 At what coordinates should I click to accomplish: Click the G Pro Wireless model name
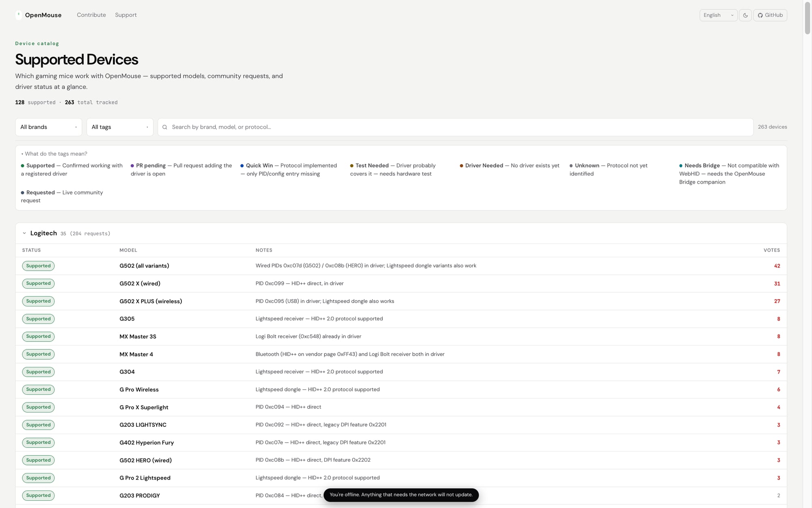tap(139, 390)
